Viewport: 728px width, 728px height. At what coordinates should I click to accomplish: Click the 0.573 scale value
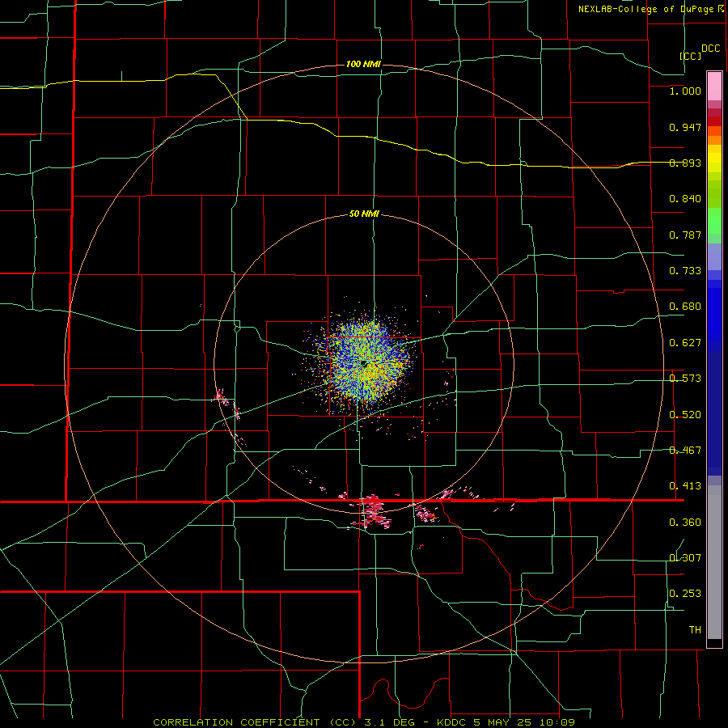tap(685, 379)
